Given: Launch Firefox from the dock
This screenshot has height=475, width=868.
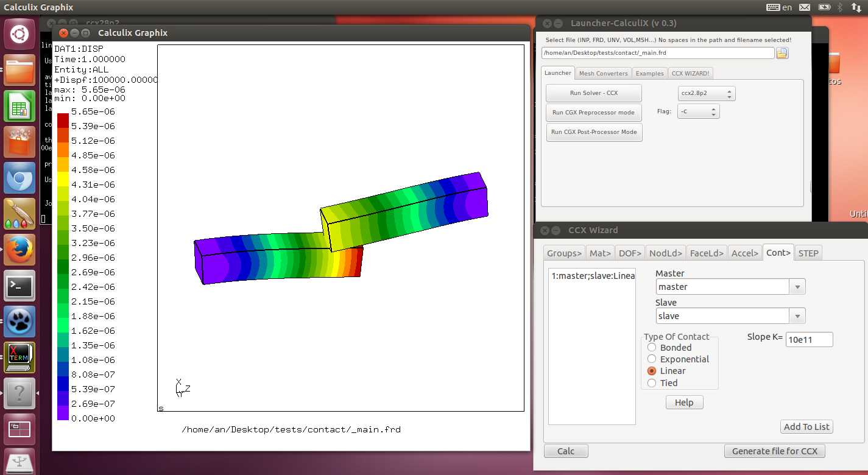Looking at the screenshot, I should (19, 250).
